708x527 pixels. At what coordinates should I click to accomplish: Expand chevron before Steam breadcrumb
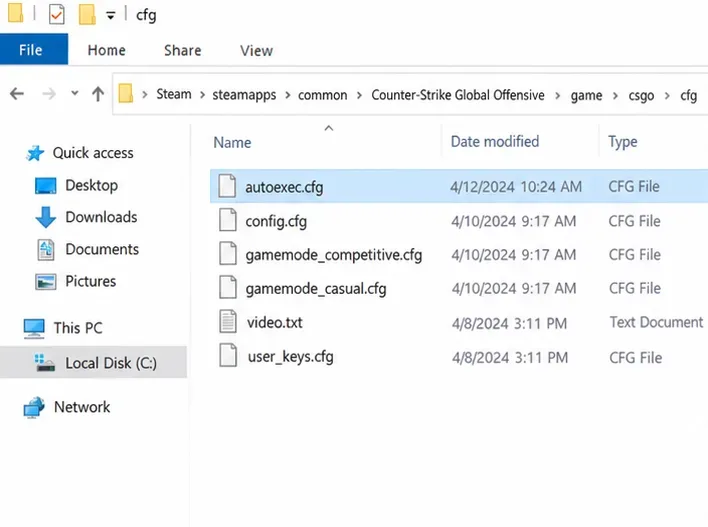pos(145,94)
